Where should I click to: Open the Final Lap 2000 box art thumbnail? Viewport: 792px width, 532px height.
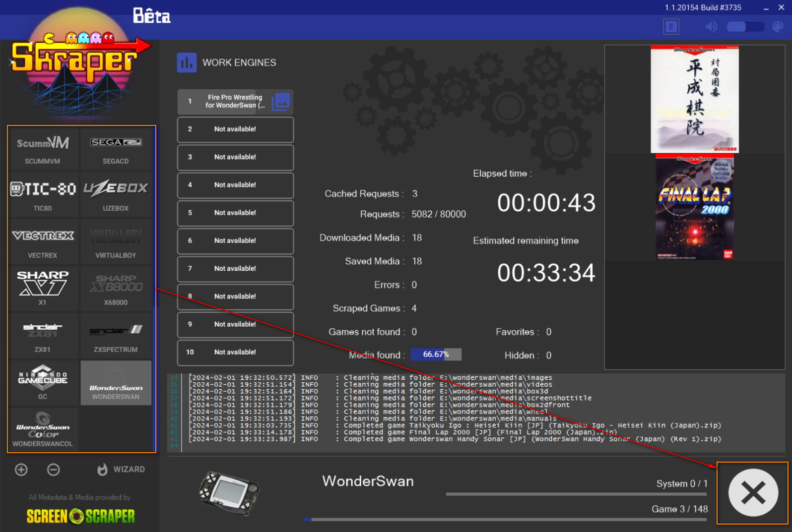pyautogui.click(x=694, y=207)
